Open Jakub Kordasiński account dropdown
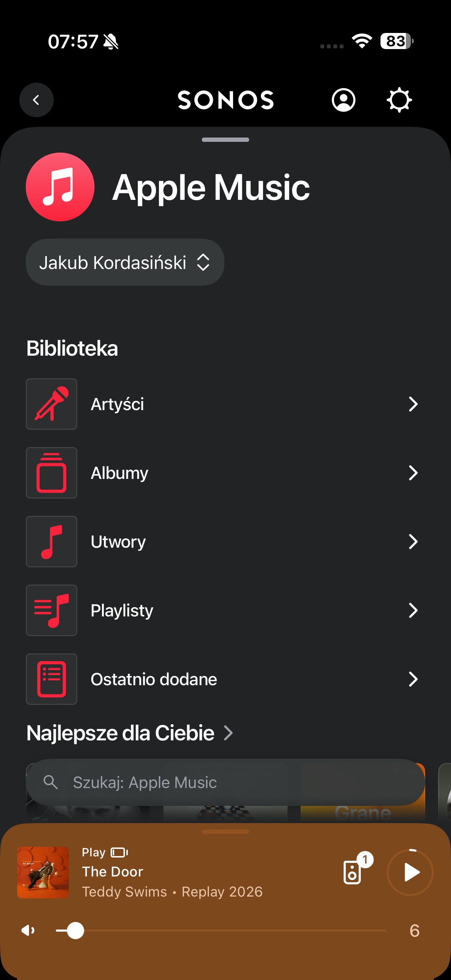Viewport: 451px width, 980px height. click(x=125, y=263)
